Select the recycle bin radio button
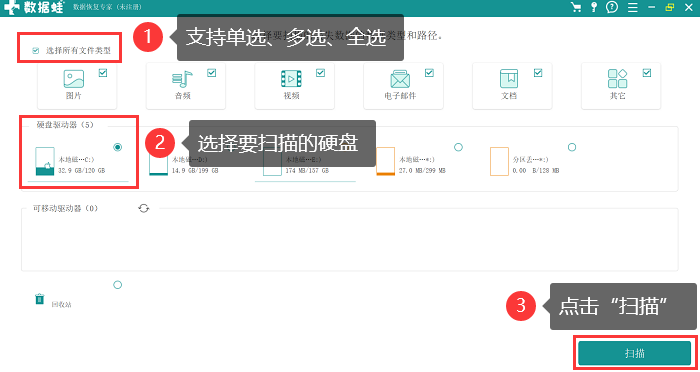700x372 pixels. click(117, 285)
